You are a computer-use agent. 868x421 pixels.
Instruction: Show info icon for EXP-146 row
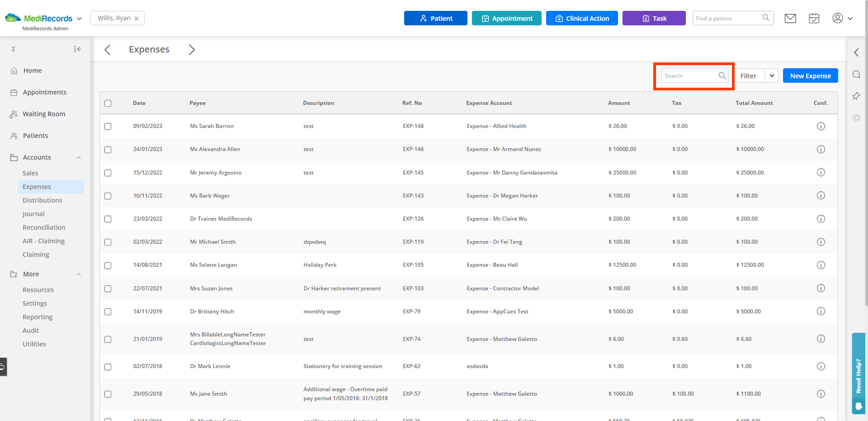[821, 149]
